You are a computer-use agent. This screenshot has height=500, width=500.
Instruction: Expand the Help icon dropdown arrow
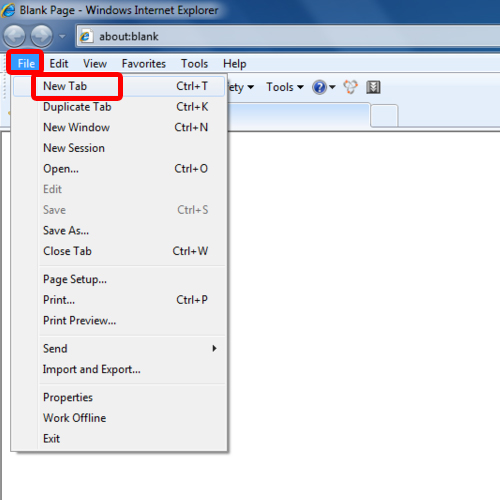tap(332, 87)
